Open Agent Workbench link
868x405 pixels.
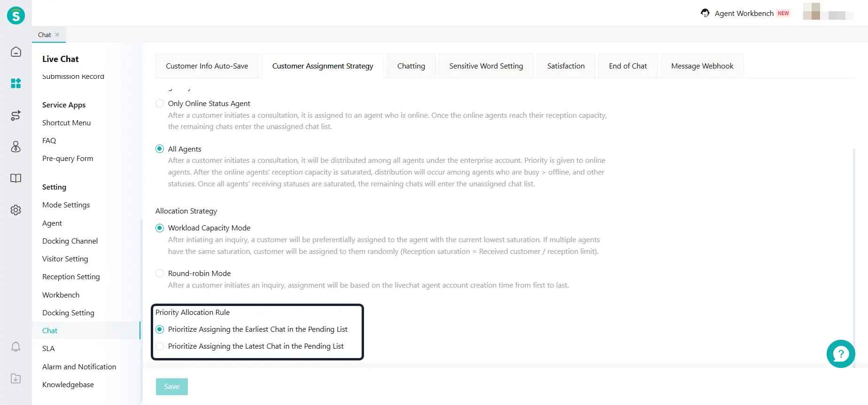(744, 14)
